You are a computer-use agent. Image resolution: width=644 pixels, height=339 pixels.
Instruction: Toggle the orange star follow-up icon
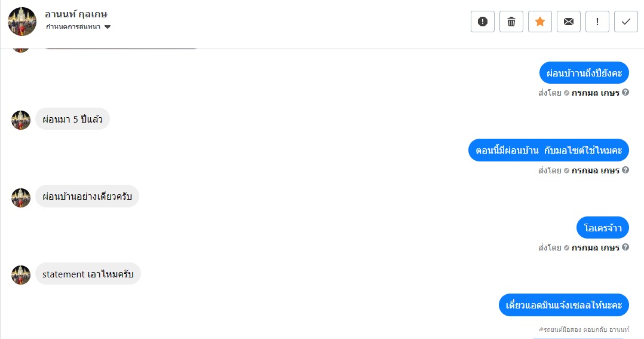(x=540, y=22)
